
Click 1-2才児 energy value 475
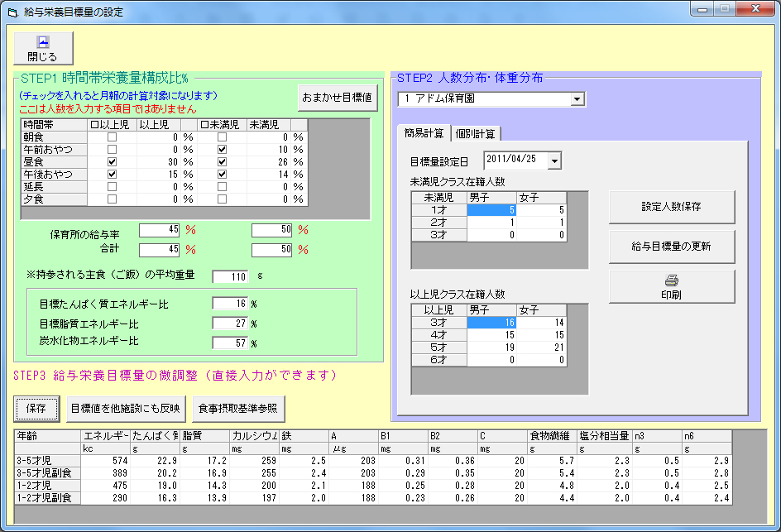[x=105, y=486]
